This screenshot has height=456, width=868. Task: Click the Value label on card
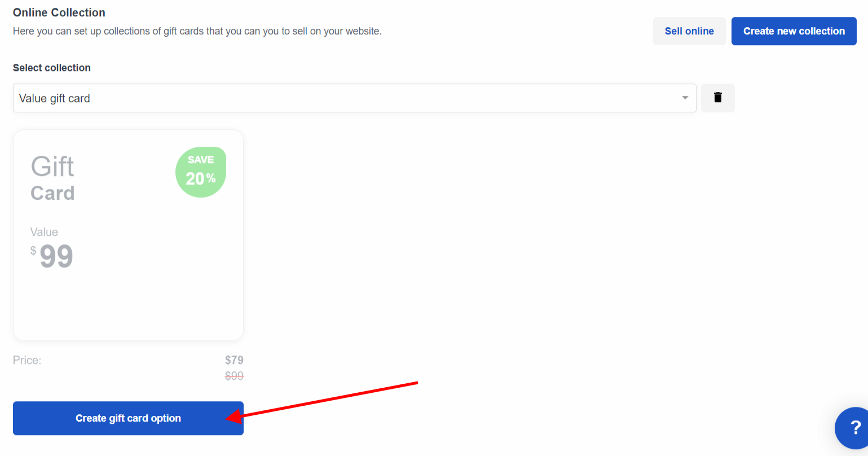(x=44, y=232)
